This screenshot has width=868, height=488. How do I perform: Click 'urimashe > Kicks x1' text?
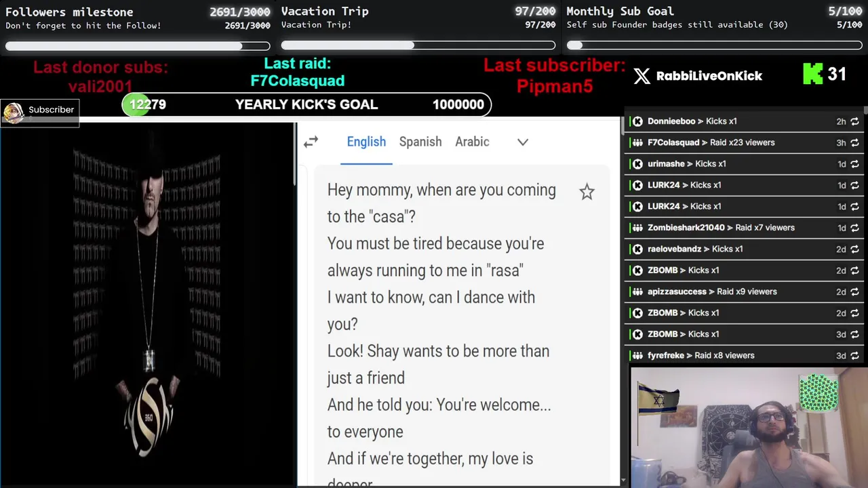coord(687,164)
